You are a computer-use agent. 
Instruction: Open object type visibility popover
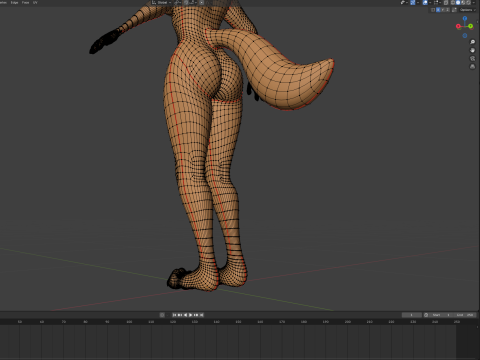[404, 2]
